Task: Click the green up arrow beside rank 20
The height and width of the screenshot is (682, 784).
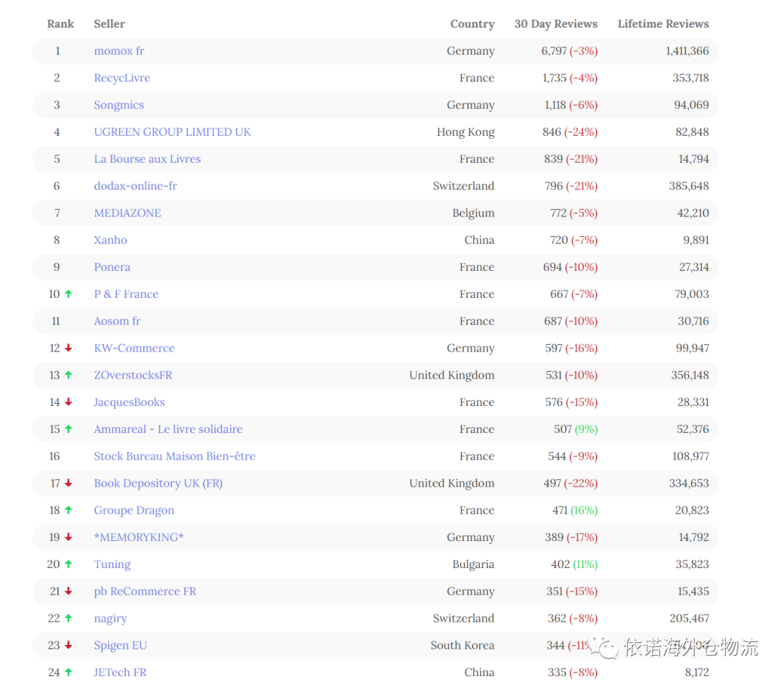Action: (x=68, y=564)
